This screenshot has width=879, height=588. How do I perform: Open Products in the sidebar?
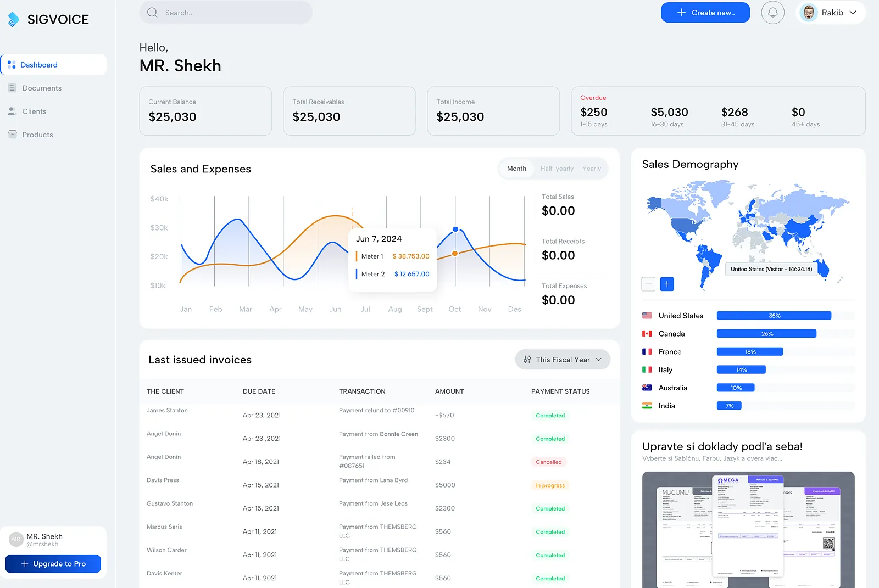click(x=37, y=135)
